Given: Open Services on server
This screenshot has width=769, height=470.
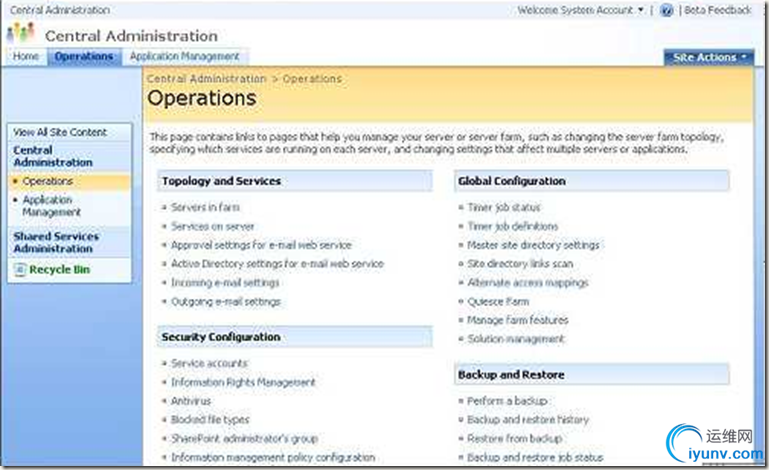Looking at the screenshot, I should point(212,227).
